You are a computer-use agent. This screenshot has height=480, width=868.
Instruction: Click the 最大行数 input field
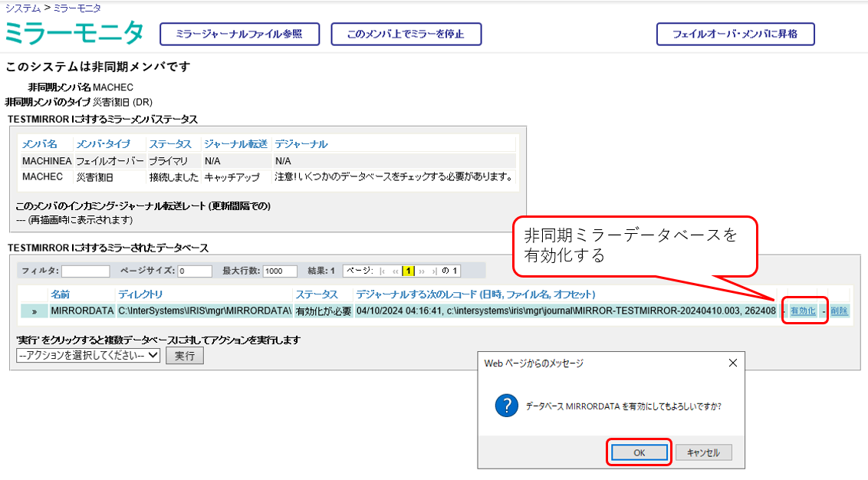click(280, 271)
